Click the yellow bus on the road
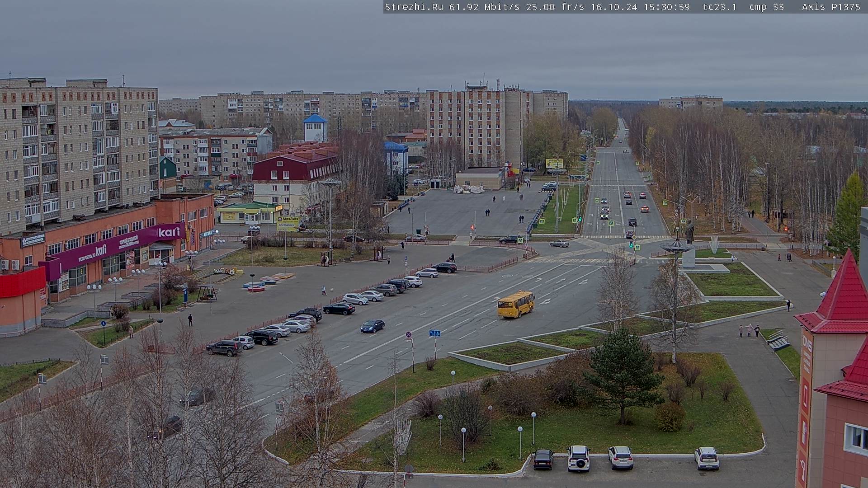Viewport: 868px width, 488px height. (x=516, y=304)
